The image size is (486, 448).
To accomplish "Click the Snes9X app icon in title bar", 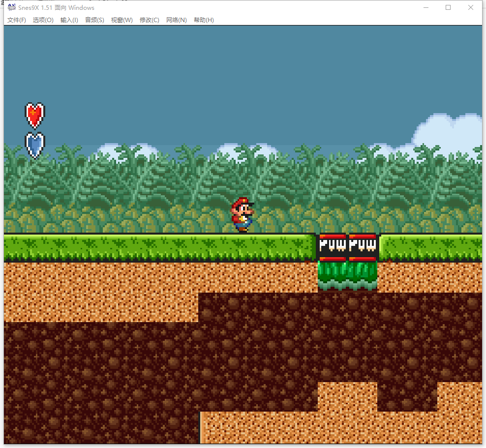I will click(12, 7).
